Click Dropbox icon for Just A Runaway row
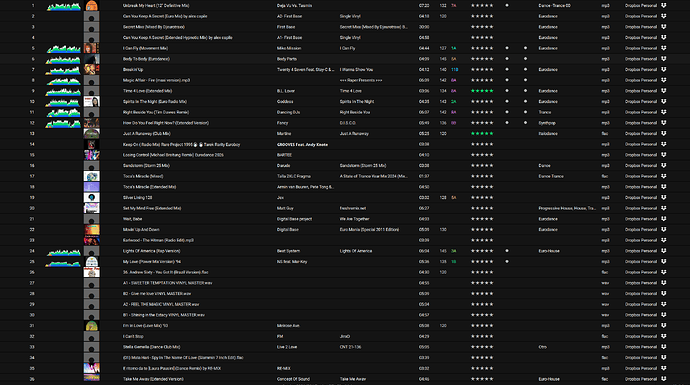This screenshot has height=385, width=690. tap(664, 134)
